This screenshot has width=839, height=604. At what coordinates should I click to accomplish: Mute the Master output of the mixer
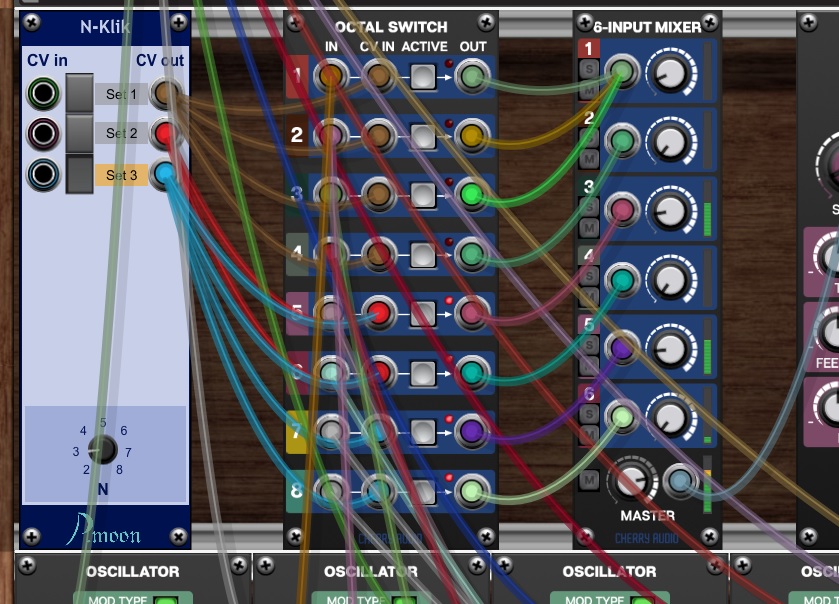[x=588, y=481]
